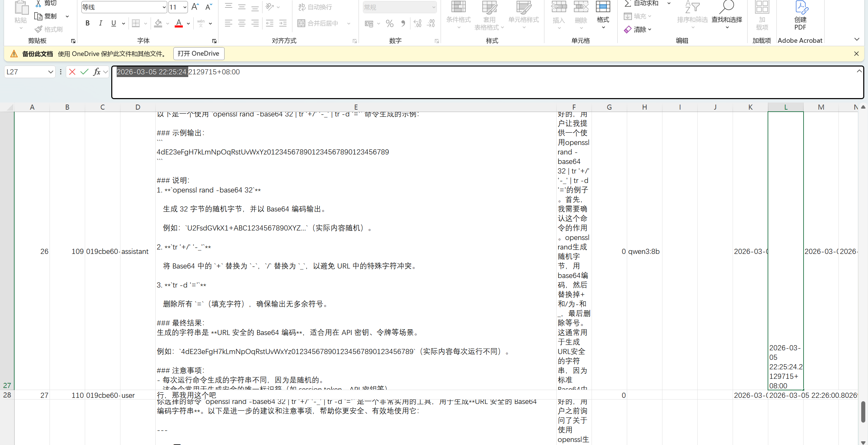Viewport: 868px width, 445px height.
Task: Apply the fill color bucket
Action: click(158, 23)
